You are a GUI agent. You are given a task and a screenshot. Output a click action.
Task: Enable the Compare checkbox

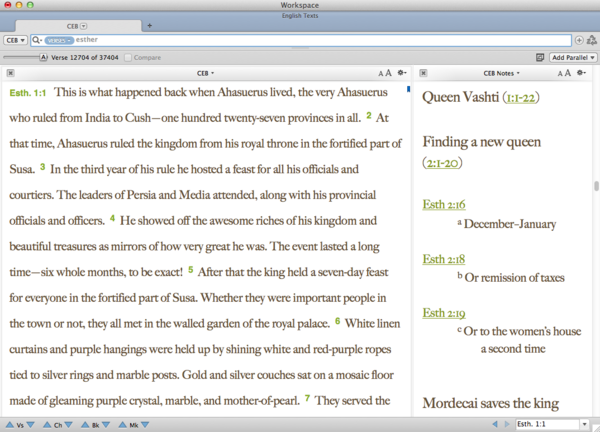[128, 57]
